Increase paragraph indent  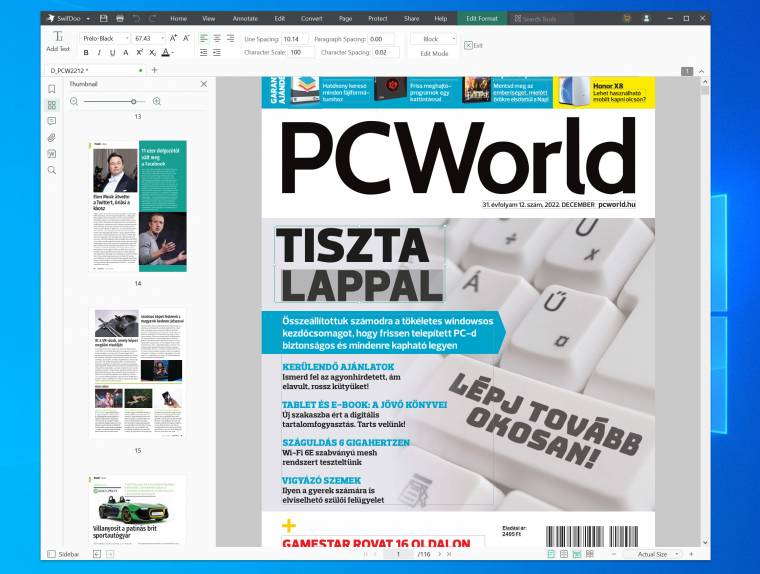217,52
